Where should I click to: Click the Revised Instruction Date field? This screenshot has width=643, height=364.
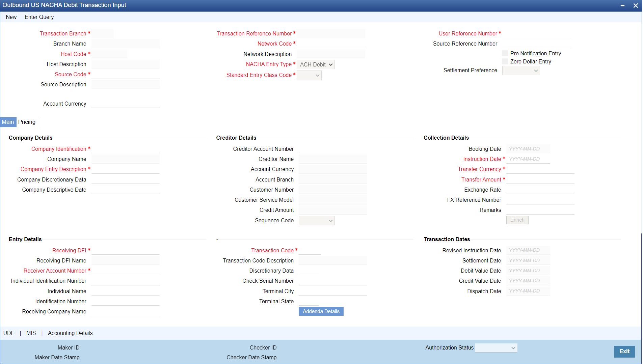(x=528, y=251)
